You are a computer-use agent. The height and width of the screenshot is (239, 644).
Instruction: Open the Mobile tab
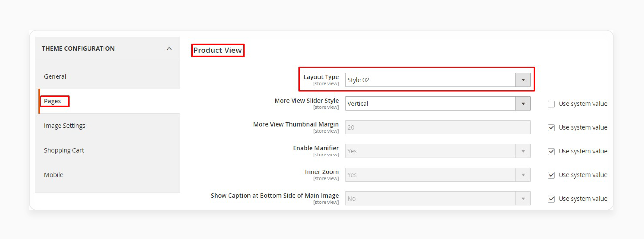click(54, 175)
